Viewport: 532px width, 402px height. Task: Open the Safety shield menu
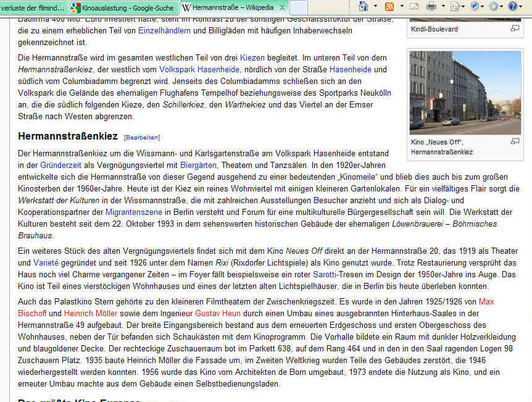coord(476,6)
